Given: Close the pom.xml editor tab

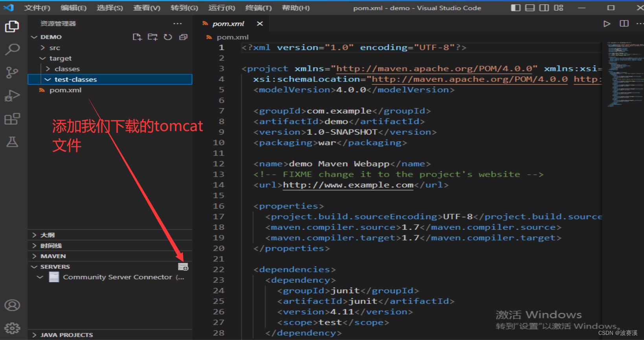Looking at the screenshot, I should [260, 24].
